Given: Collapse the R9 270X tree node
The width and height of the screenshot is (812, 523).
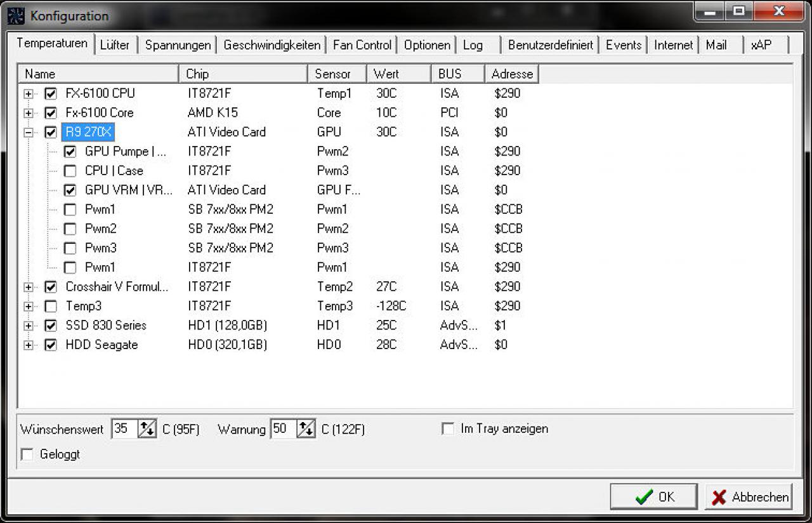Looking at the screenshot, I should point(29,133).
